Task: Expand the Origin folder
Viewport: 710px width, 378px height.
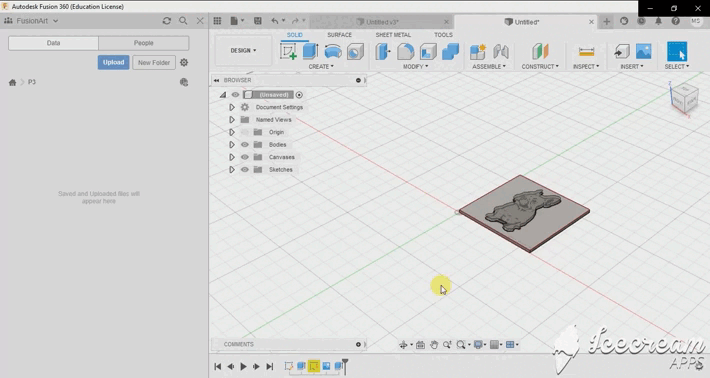Action: 231,132
